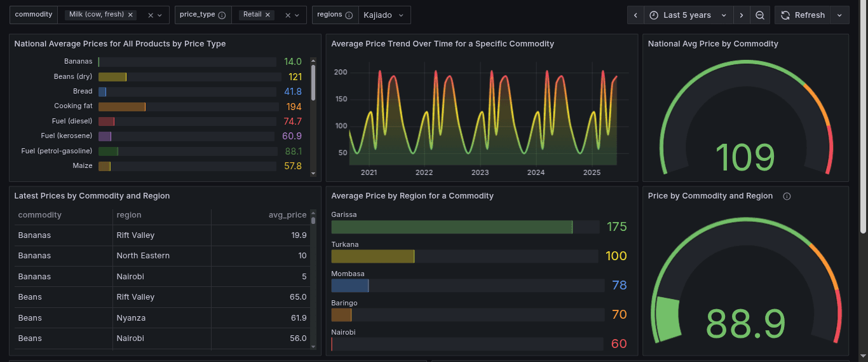Viewport: 868px width, 362px height.
Task: Click the Garissa price bar
Action: (x=452, y=227)
